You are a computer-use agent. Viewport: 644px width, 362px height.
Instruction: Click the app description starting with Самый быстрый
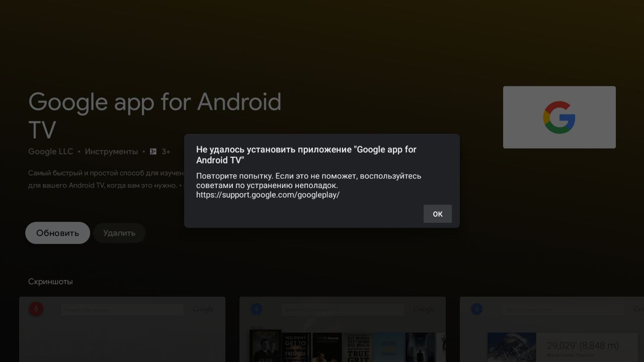[x=106, y=179]
